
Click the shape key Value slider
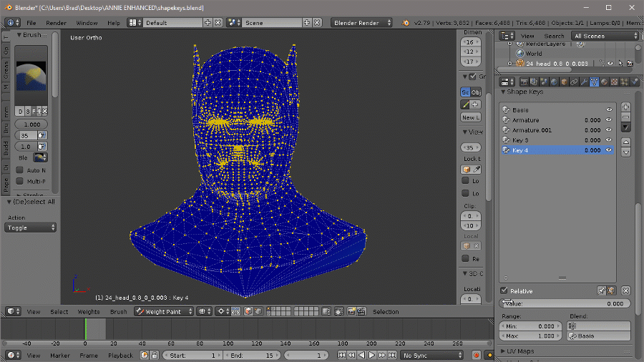565,303
